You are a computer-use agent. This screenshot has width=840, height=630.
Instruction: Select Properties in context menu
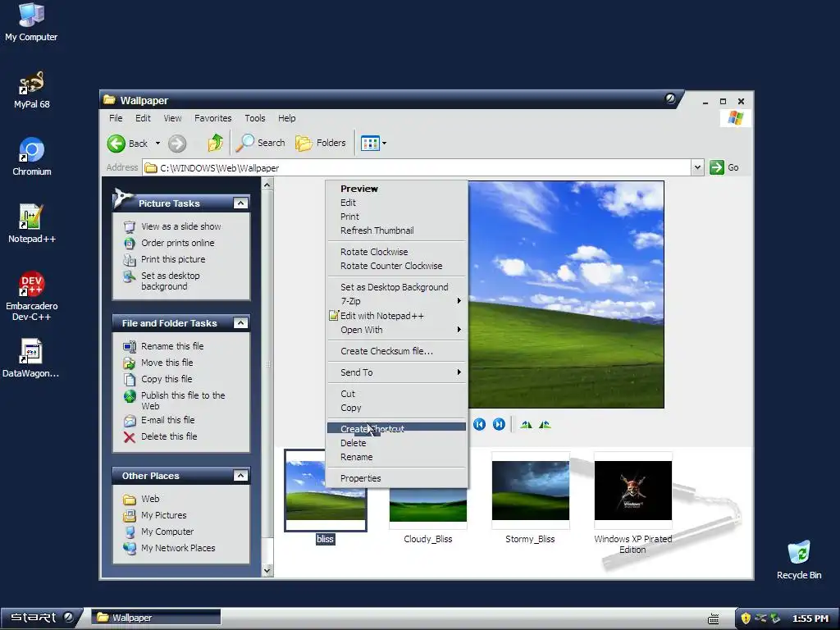[x=397, y=478]
